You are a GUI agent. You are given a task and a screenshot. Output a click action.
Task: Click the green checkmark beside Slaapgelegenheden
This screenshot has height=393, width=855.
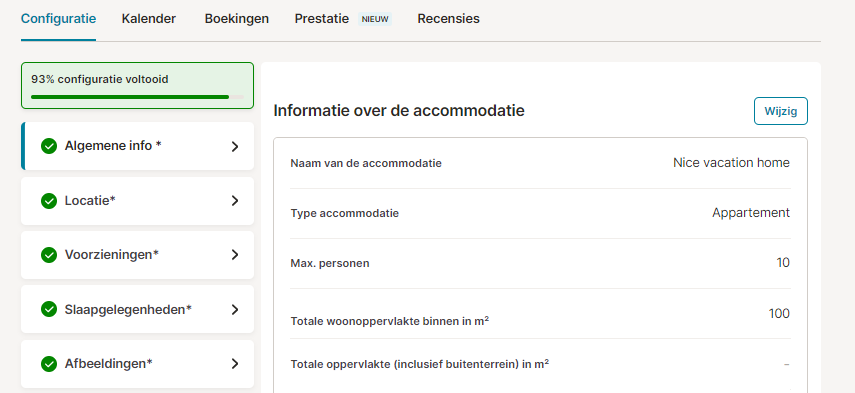49,309
